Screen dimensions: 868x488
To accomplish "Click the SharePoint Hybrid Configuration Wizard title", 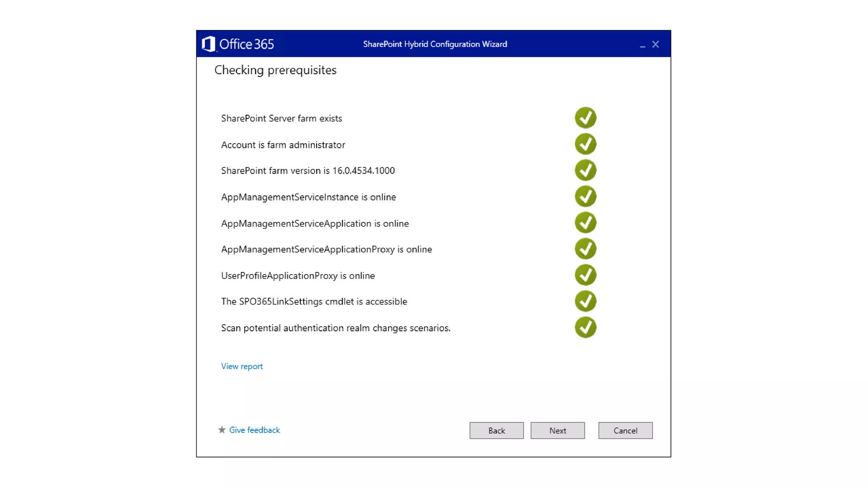I will tap(435, 44).
